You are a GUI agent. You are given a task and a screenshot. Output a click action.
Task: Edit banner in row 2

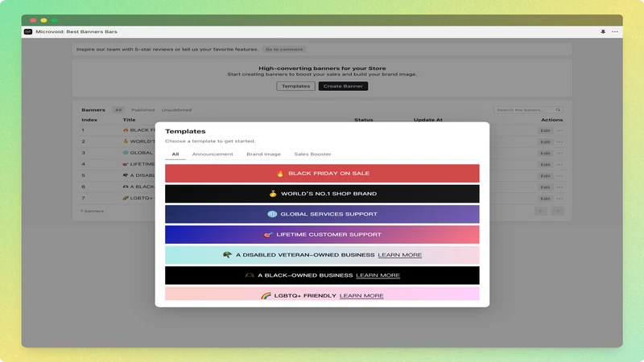(x=545, y=142)
